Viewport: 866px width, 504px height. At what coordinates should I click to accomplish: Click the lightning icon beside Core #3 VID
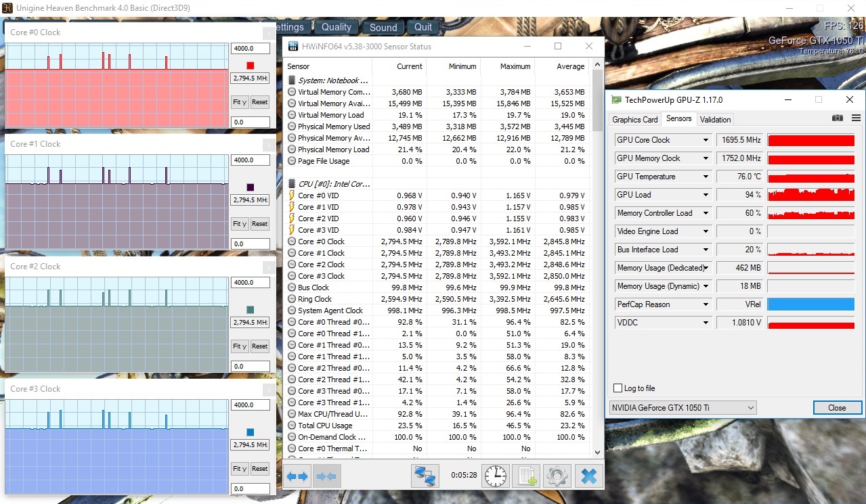292,230
